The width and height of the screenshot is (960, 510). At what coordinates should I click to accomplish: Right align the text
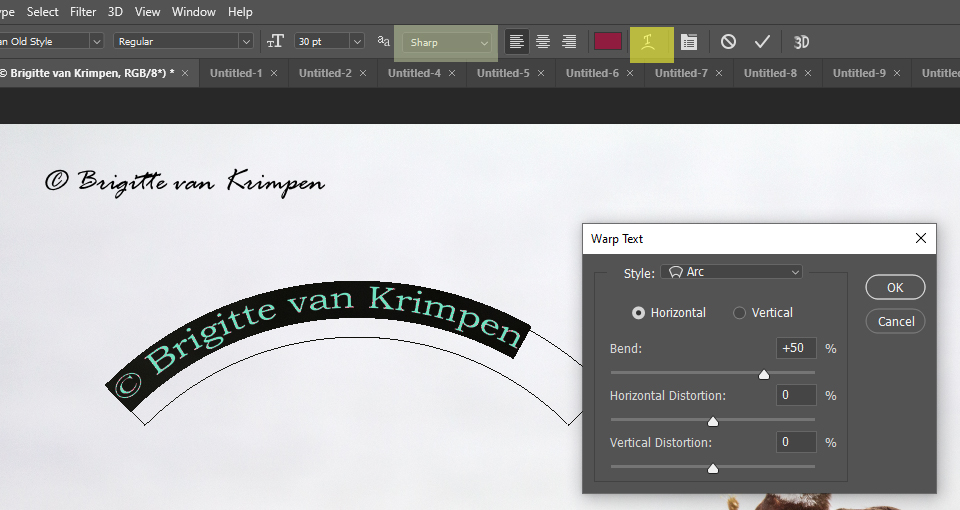[x=569, y=42]
